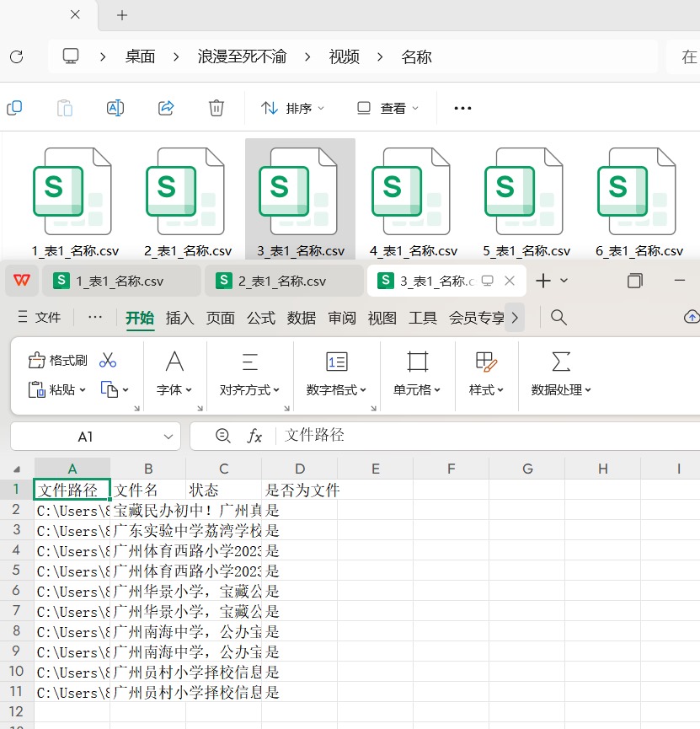Viewport: 700px width, 729px height.
Task: Copy the selected file in Explorer toolbar
Action: (x=14, y=108)
